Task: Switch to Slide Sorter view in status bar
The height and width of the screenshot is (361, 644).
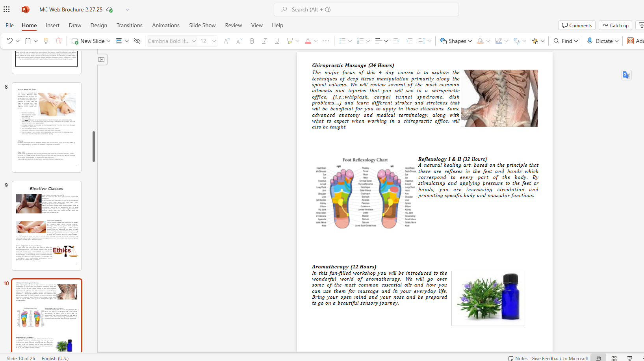Action: (x=614, y=358)
